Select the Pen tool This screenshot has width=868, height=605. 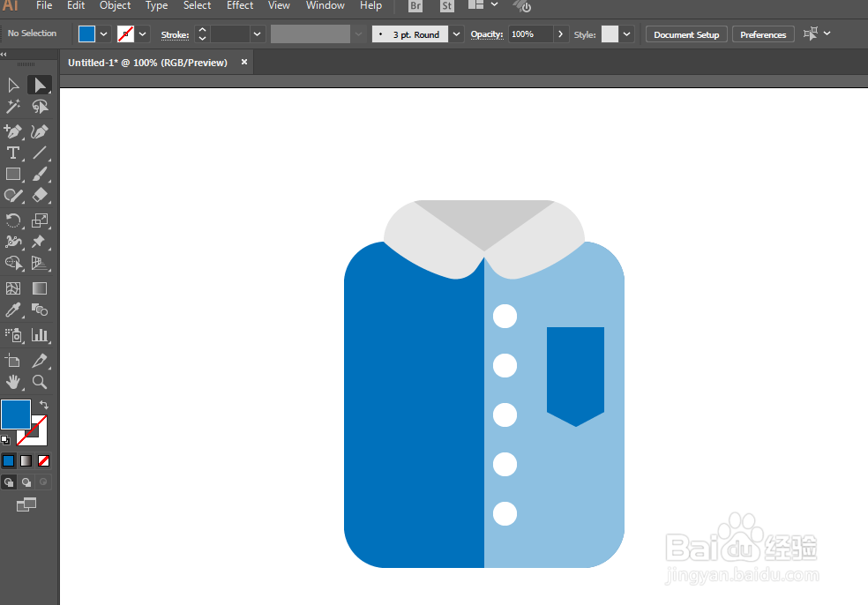tap(13, 131)
